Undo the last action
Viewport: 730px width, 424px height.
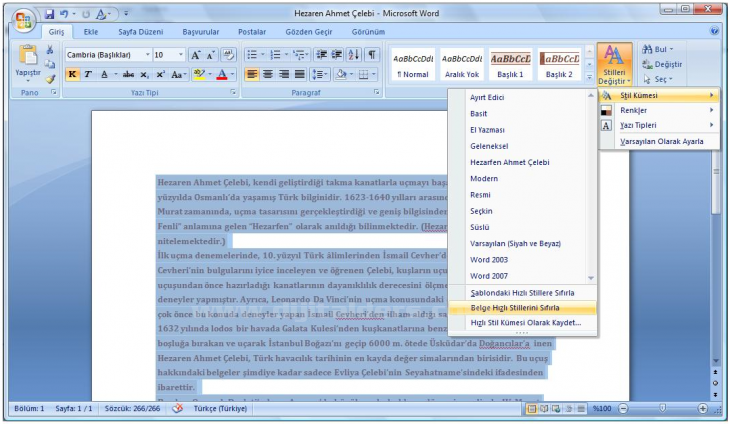(64, 14)
